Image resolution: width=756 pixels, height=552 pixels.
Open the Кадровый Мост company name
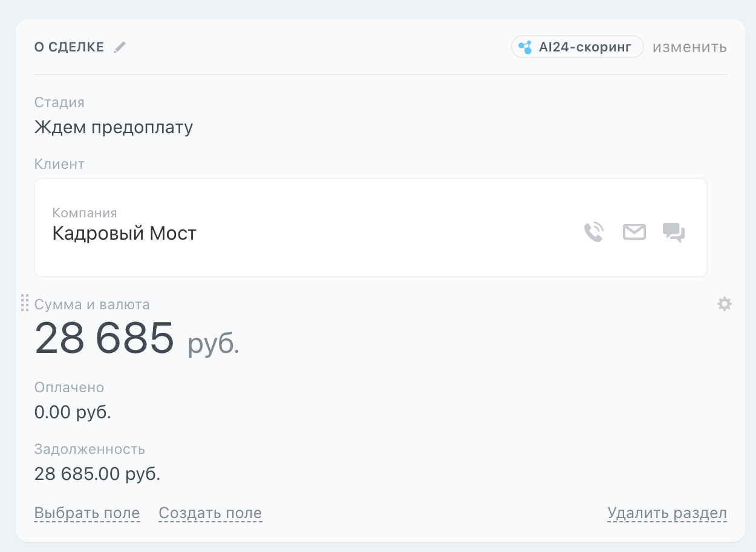coord(125,234)
